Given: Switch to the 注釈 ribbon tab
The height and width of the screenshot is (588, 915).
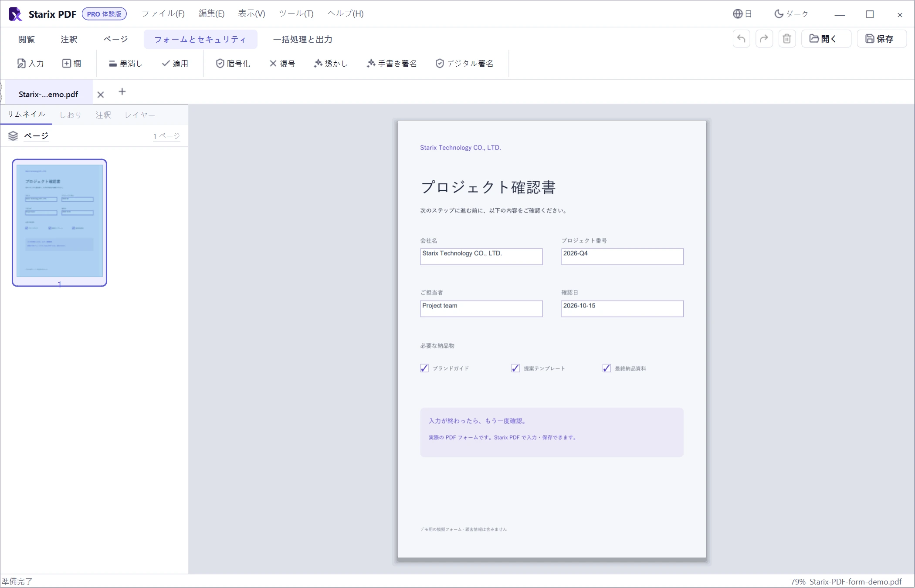Looking at the screenshot, I should 69,39.
